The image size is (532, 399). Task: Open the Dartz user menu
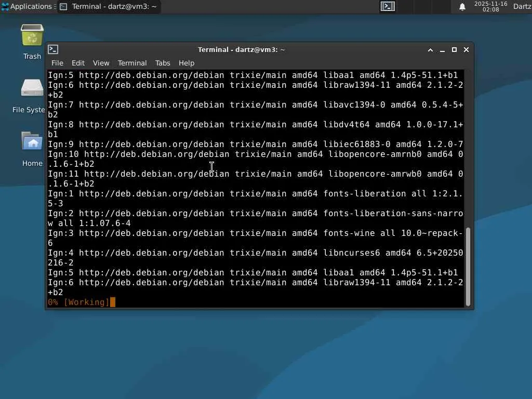coord(522,6)
